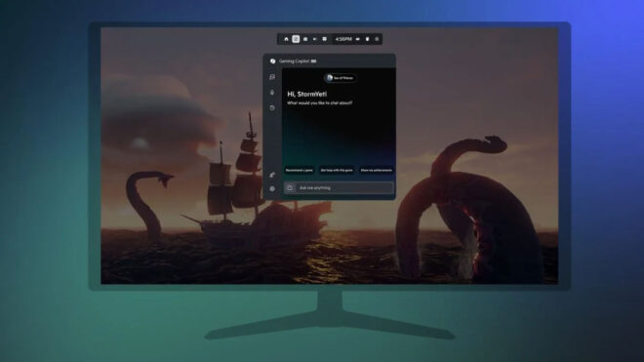Click the 4:56PM clock in Game Bar
644x362 pixels.
343,39
